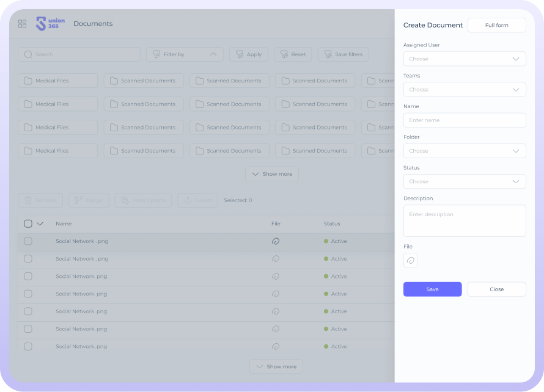Screen dimensions: 544x392
Task: Toggle the select-all checkbox in table header
Action: [28, 223]
